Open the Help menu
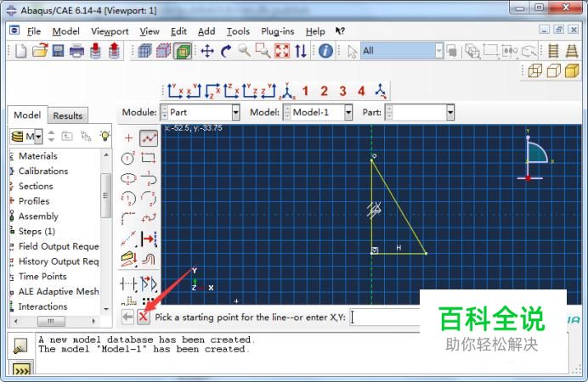Screen dimensions: 588x382 click(315, 31)
